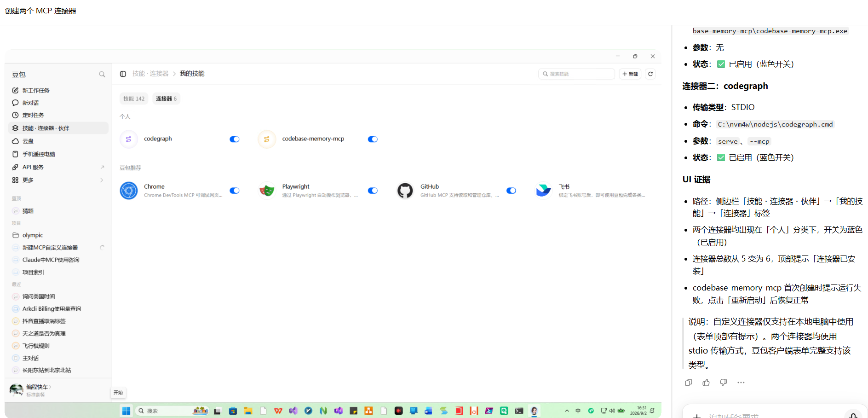This screenshot has height=418, width=868.
Task: Click the taskbar volume icon
Action: point(612,411)
